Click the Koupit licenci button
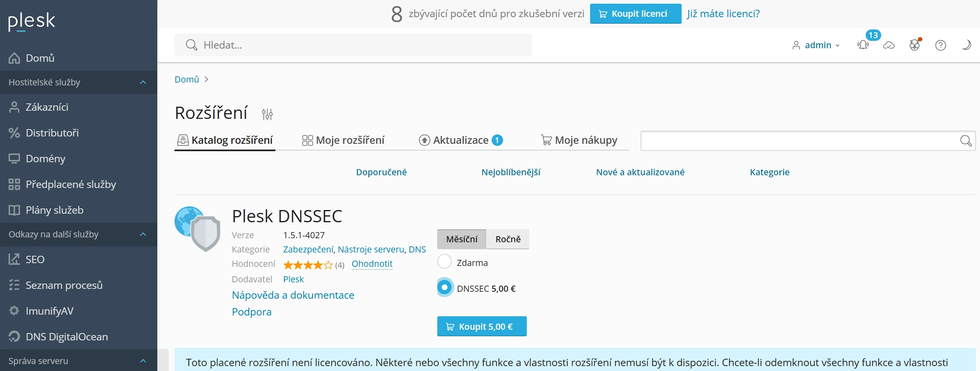The width and height of the screenshot is (980, 371). tap(635, 13)
